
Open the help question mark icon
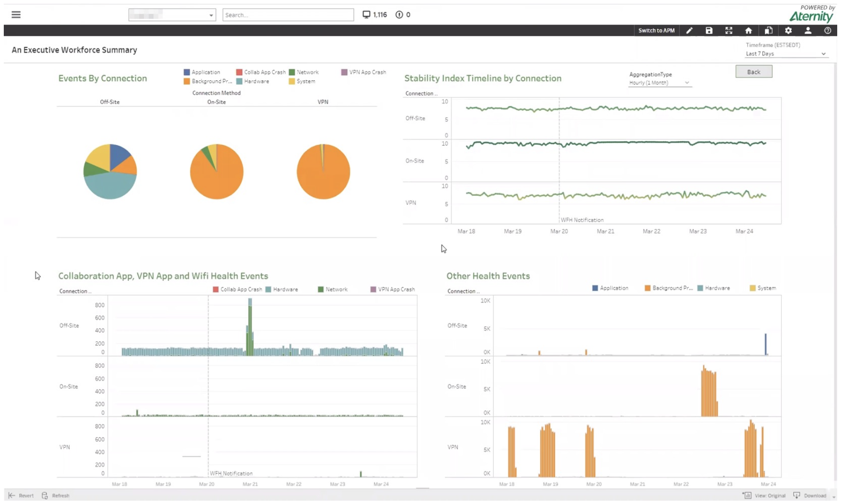pyautogui.click(x=827, y=30)
